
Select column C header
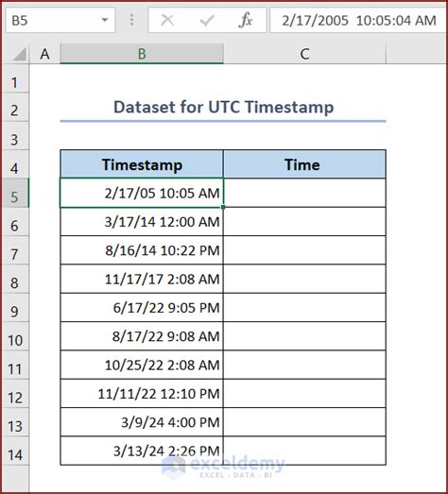click(x=305, y=54)
